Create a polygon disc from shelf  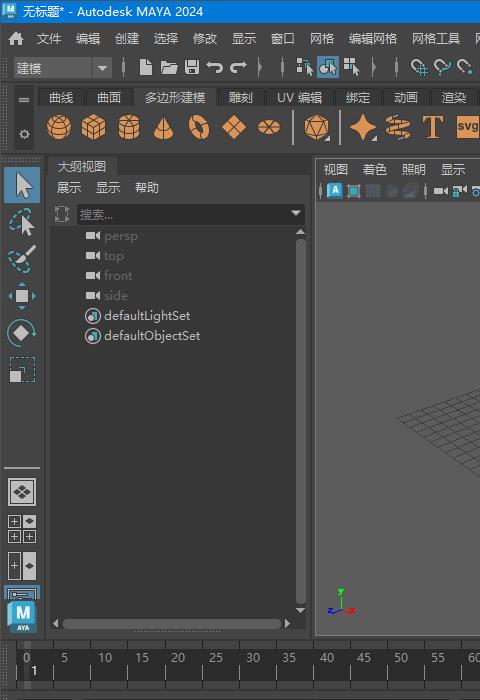(269, 127)
